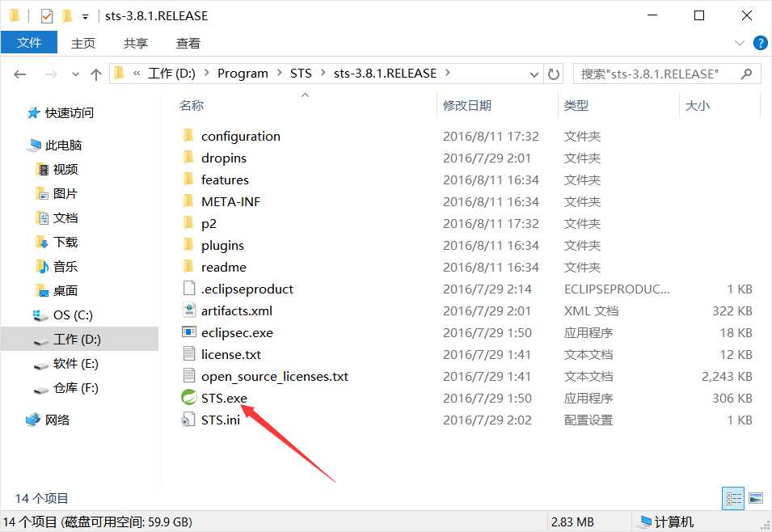The height and width of the screenshot is (532, 772).
Task: Show hidden path levels via « chevron
Action: tap(137, 74)
